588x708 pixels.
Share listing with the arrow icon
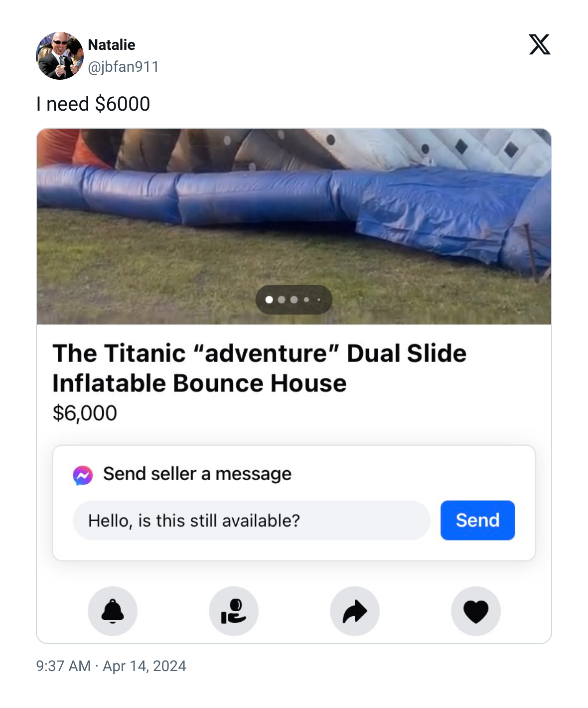pos(355,611)
